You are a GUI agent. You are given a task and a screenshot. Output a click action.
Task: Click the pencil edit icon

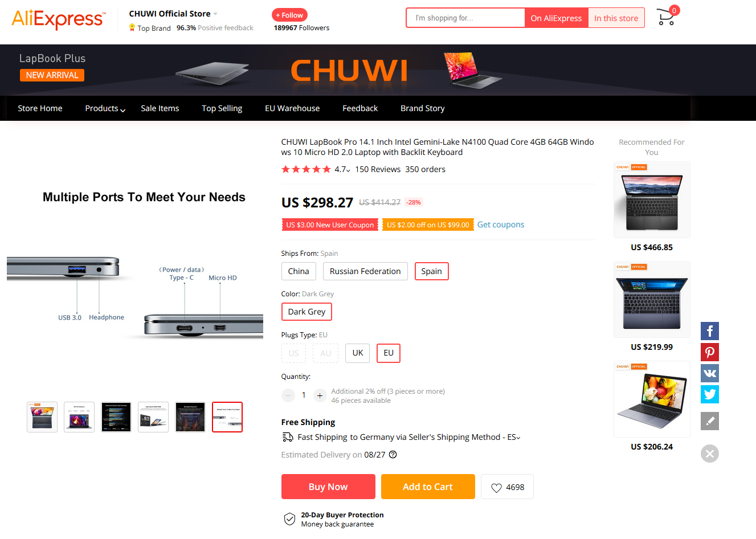[x=710, y=421]
